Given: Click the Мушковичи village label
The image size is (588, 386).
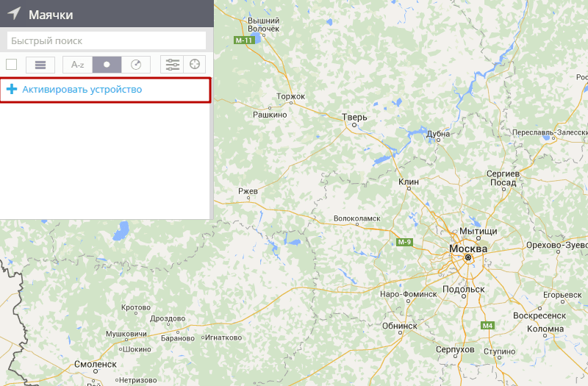Looking at the screenshot, I should 126,334.
